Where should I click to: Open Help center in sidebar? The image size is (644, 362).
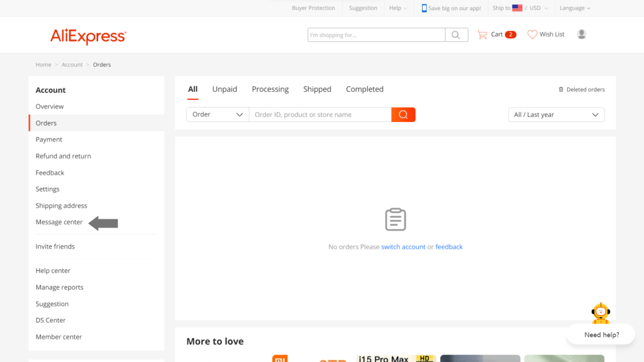53,270
